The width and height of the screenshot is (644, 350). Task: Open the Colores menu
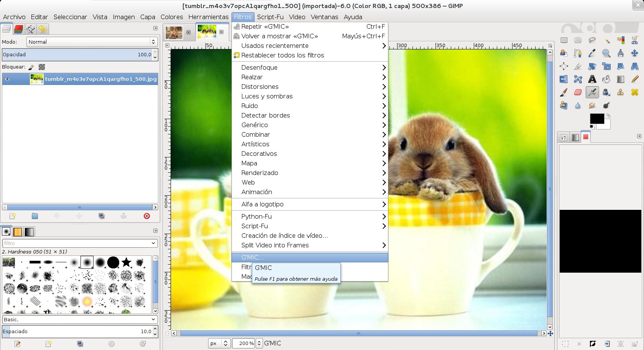(x=172, y=17)
